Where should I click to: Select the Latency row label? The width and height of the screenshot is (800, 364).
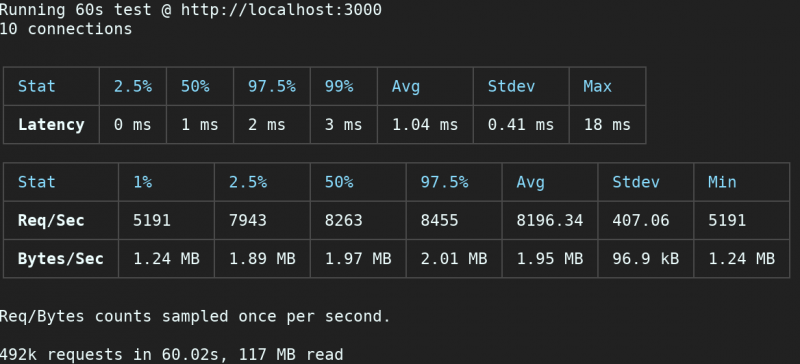click(x=51, y=125)
